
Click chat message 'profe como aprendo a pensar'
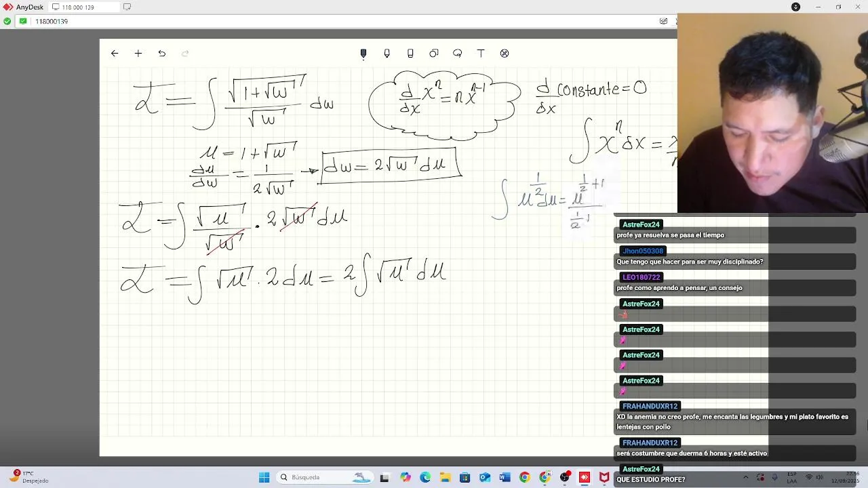coord(679,288)
